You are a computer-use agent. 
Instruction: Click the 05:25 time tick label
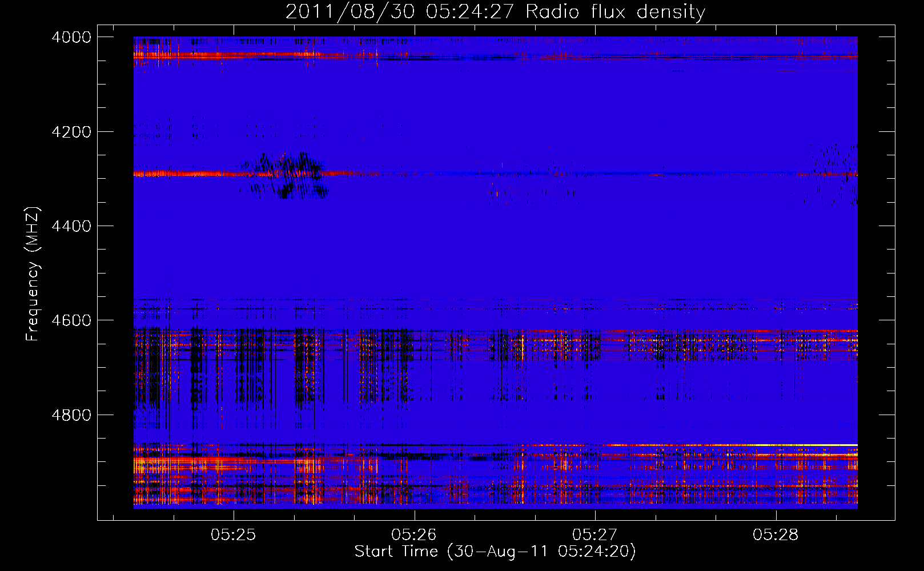pyautogui.click(x=234, y=535)
